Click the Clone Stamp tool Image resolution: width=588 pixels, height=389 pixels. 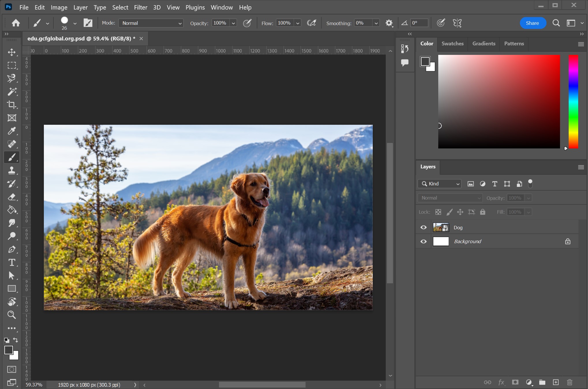point(11,170)
